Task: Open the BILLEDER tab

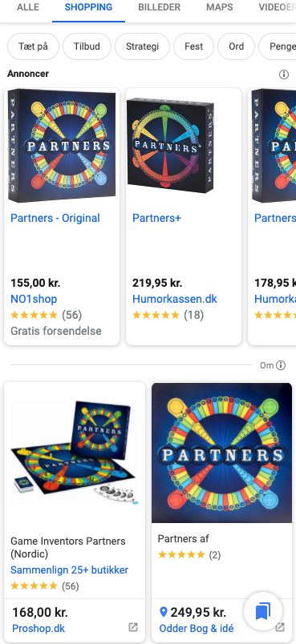Action: click(159, 7)
